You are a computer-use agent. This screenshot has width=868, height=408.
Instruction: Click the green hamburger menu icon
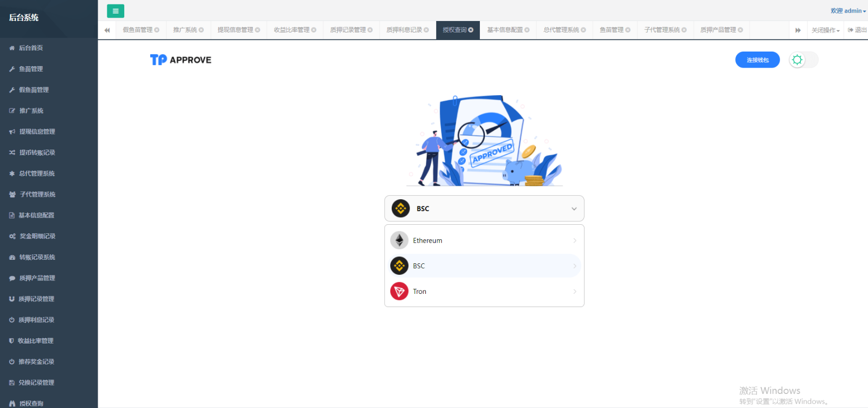click(115, 11)
